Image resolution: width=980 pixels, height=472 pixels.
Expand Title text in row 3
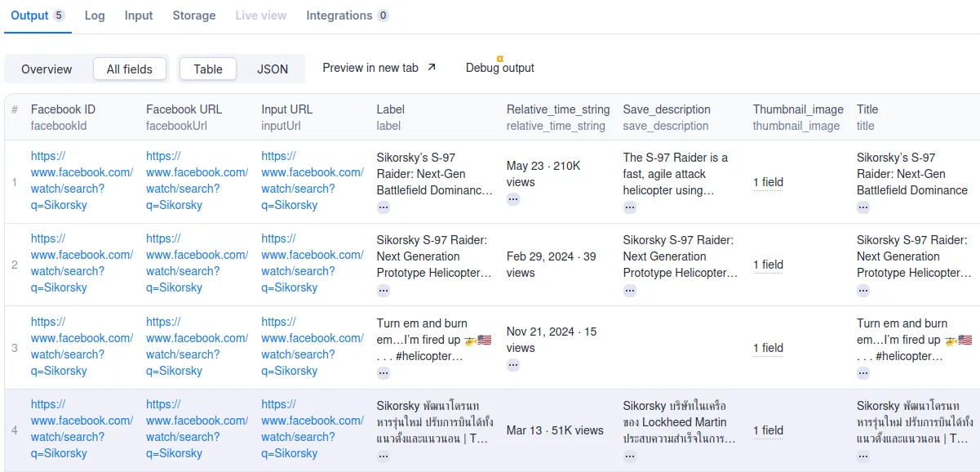click(x=863, y=373)
